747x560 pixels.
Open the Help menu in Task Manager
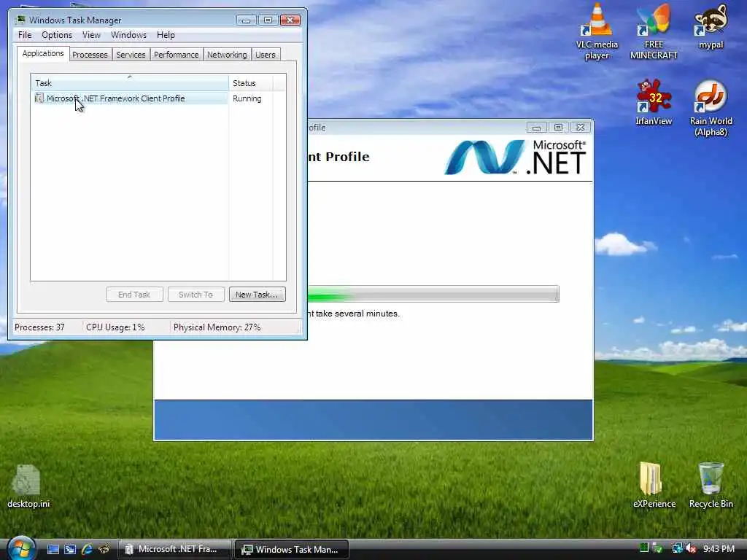tap(166, 35)
